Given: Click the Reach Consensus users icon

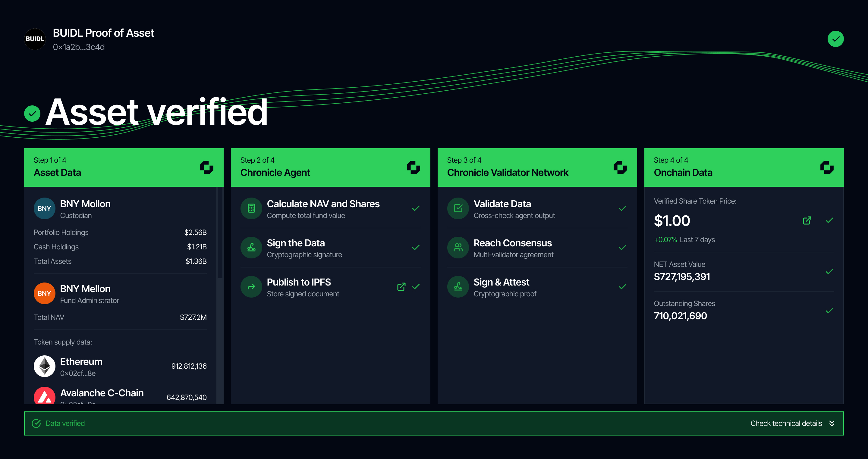Looking at the screenshot, I should point(458,248).
